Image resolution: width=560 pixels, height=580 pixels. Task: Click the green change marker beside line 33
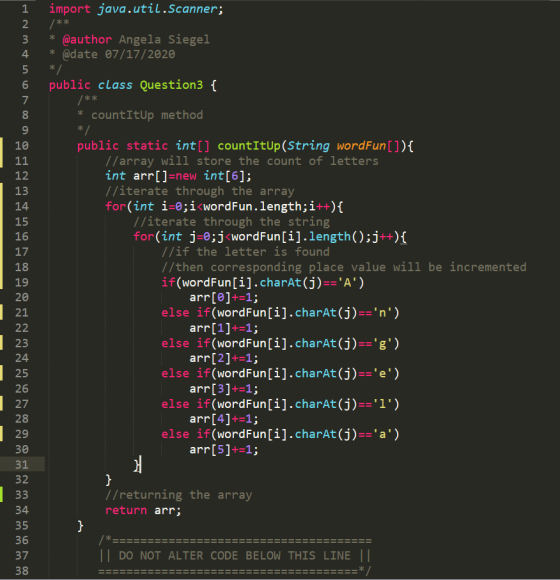[1, 495]
